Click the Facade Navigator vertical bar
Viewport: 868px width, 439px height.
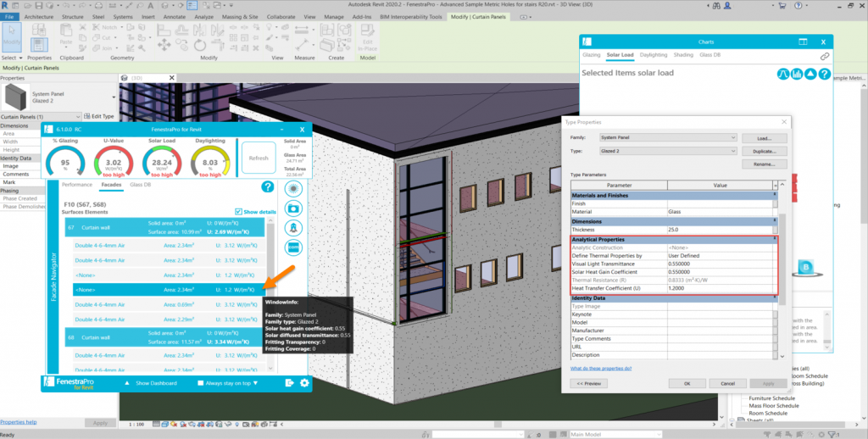point(53,277)
